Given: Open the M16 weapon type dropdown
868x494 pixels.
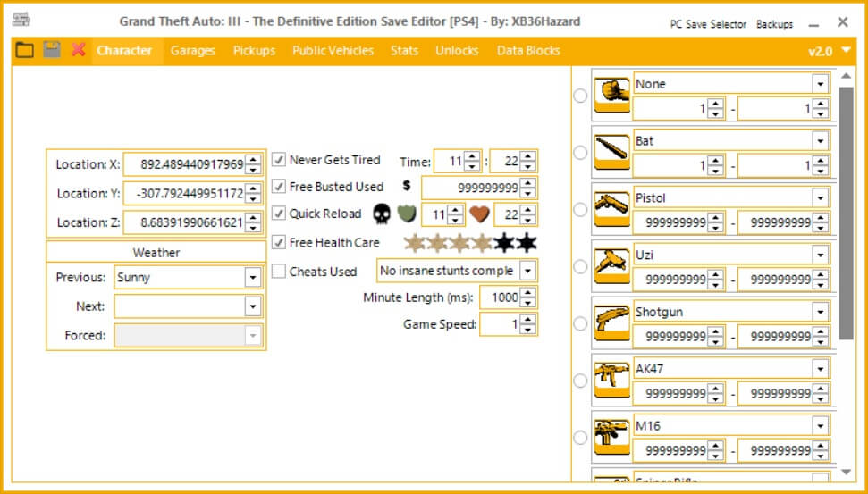Looking at the screenshot, I should pos(821,426).
